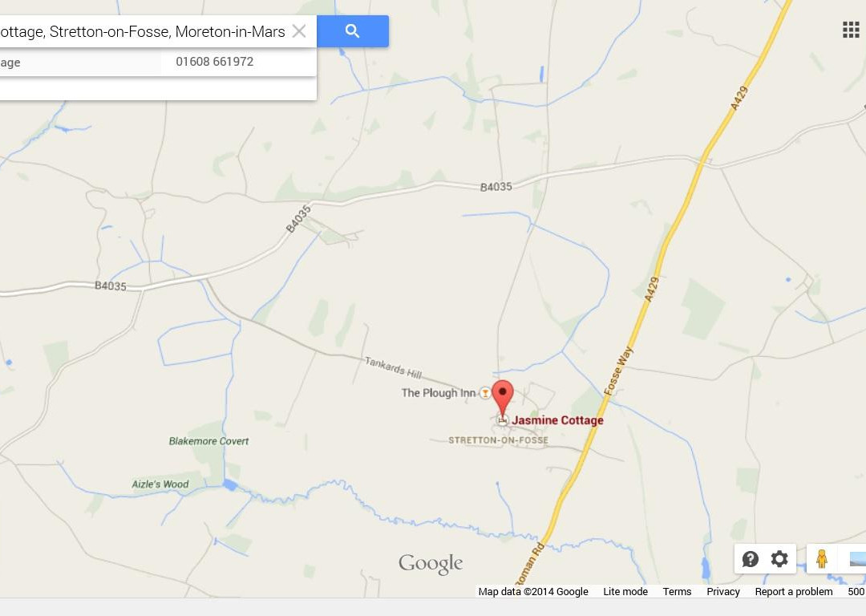Click the blue search magnifier button

352,31
